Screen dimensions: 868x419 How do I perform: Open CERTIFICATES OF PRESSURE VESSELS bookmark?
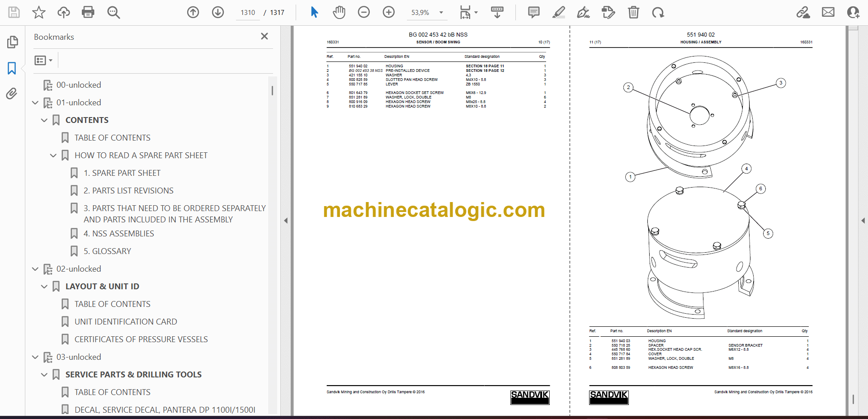point(141,339)
